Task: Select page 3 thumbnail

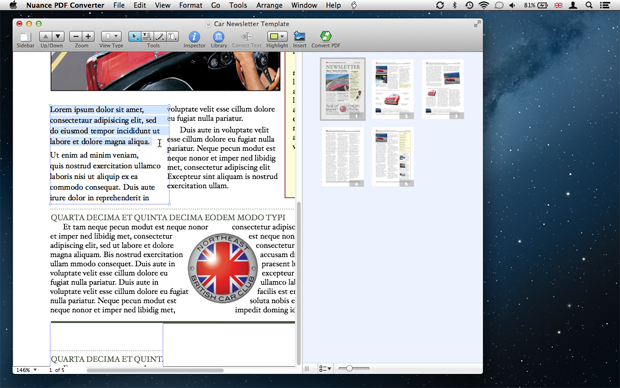Action: coord(443,89)
